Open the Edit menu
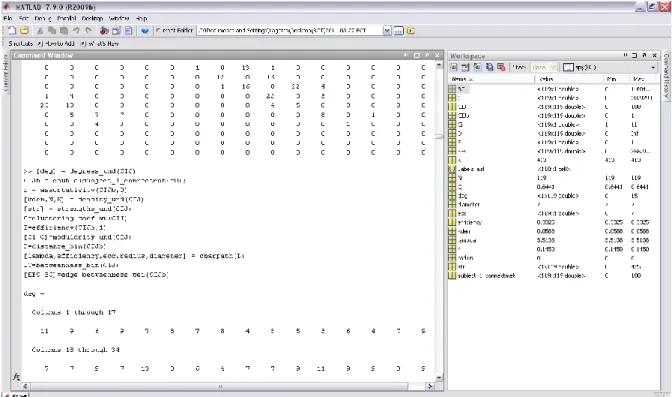Image resolution: width=672 pixels, height=397 pixels. 24,18
